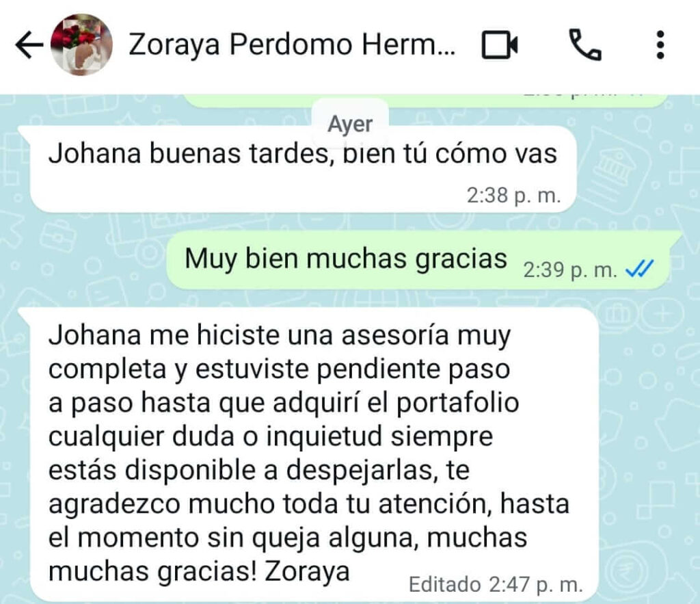Tap the blue double-check read receipt
The height and width of the screenshot is (604, 700).
tap(640, 270)
